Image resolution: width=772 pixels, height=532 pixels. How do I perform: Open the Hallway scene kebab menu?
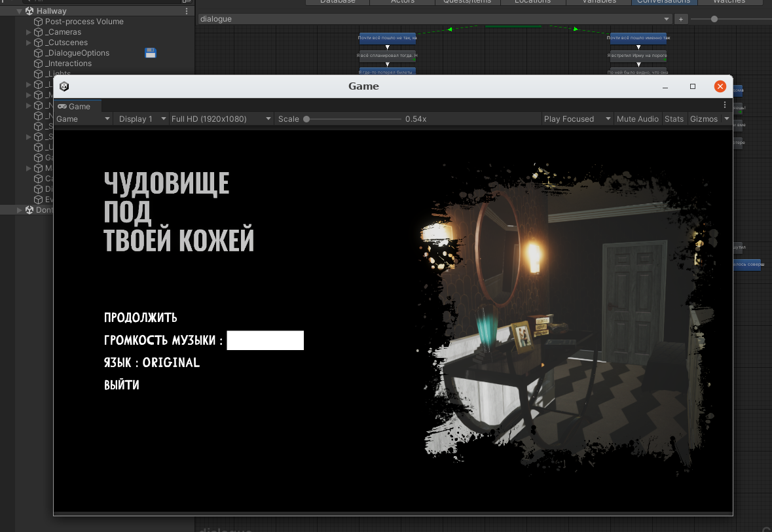tap(187, 11)
